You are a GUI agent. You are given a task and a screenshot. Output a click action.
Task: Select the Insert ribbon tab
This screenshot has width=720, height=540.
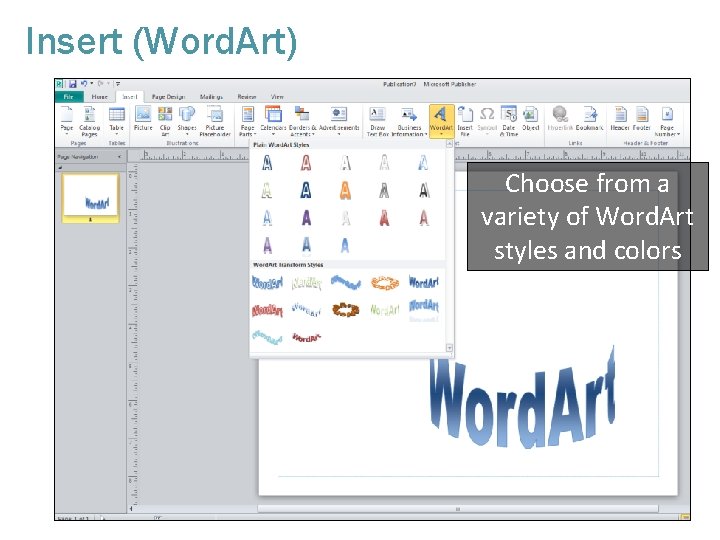coord(129,97)
